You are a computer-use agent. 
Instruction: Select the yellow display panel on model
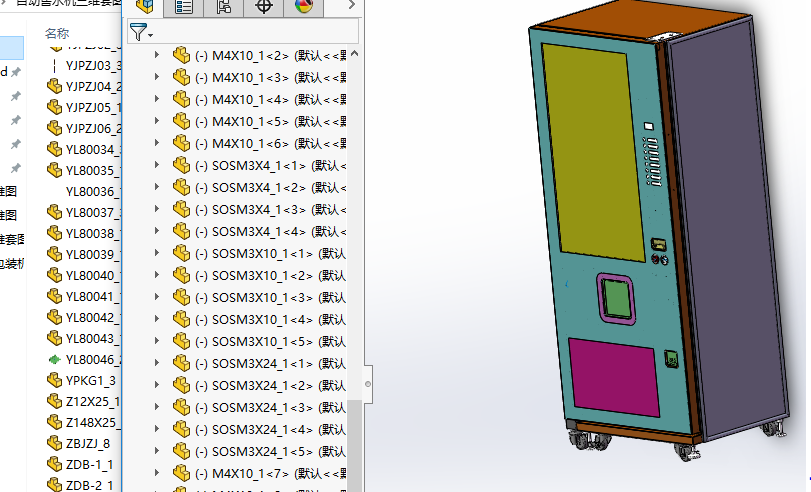pyautogui.click(x=593, y=153)
